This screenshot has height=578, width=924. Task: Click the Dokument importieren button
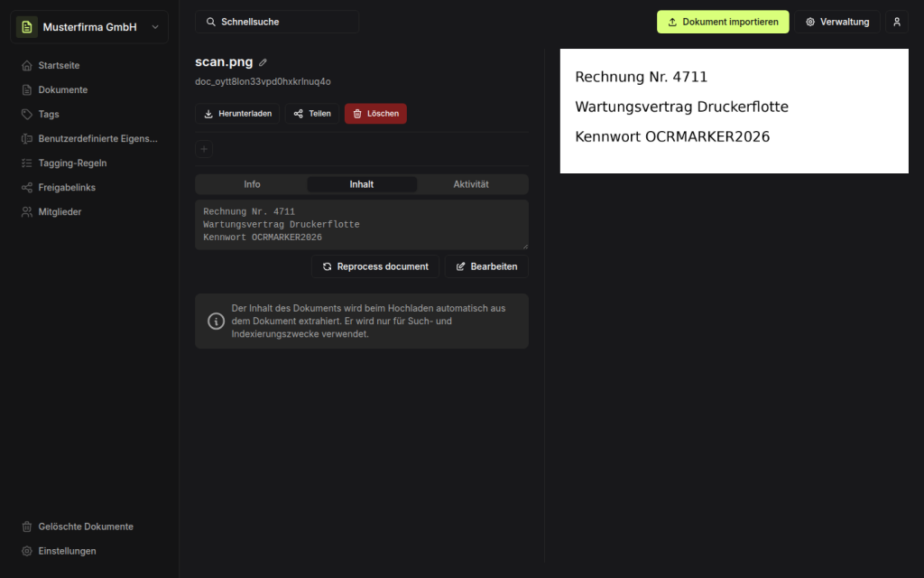pos(723,22)
